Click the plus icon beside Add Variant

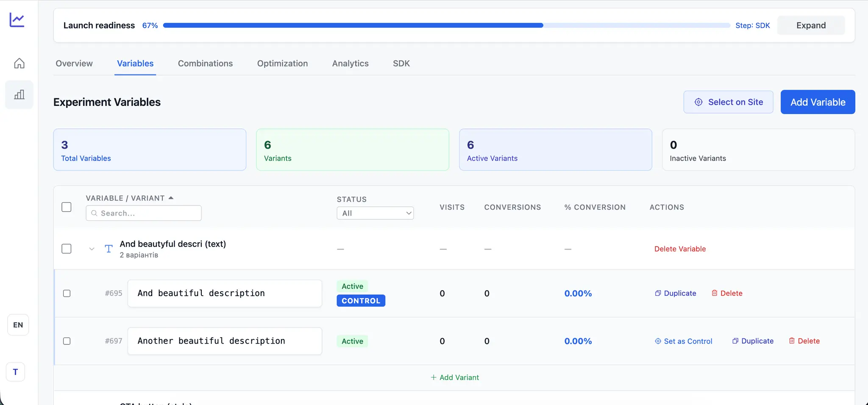[x=434, y=377]
